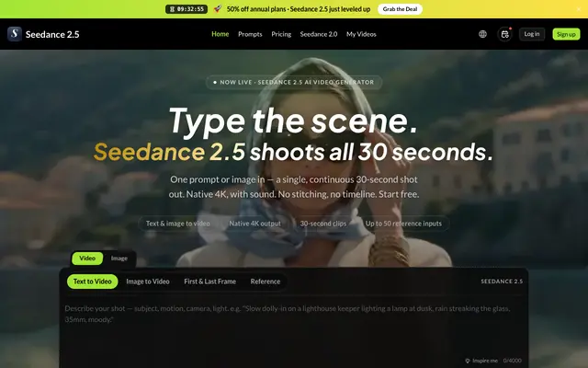Click the rocket icon in banner
The width and height of the screenshot is (588, 368).
[x=218, y=8]
